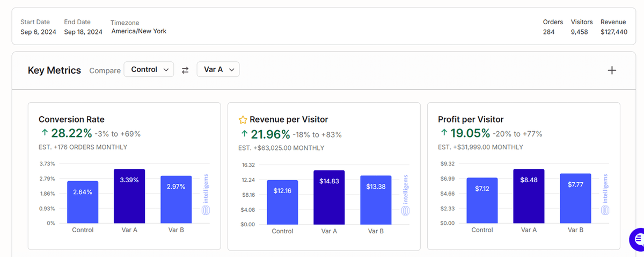Open the chat widget bubble
The image size is (644, 257).
point(637,239)
